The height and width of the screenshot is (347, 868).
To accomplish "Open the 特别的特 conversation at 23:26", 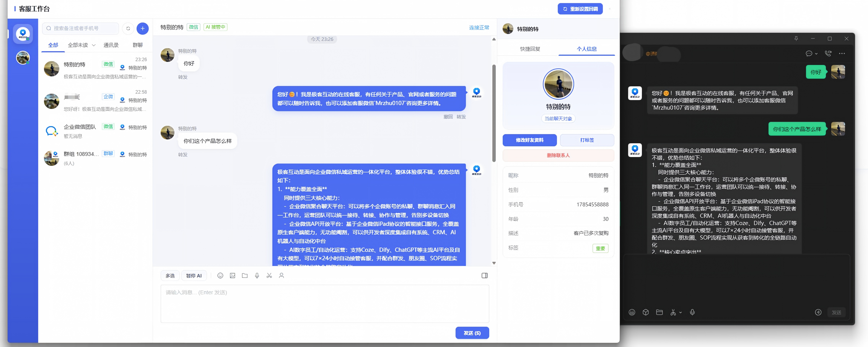I will pos(96,68).
